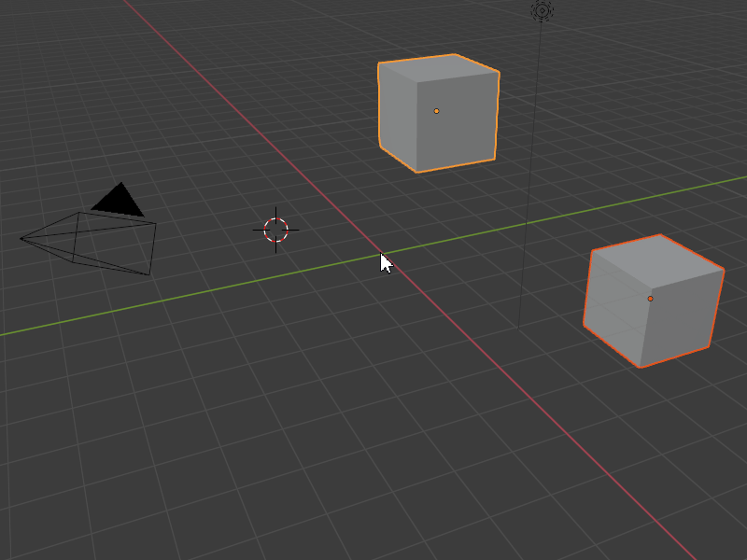
Task: Click the origin dot of the yellow-outlined cube
Action: tap(436, 111)
